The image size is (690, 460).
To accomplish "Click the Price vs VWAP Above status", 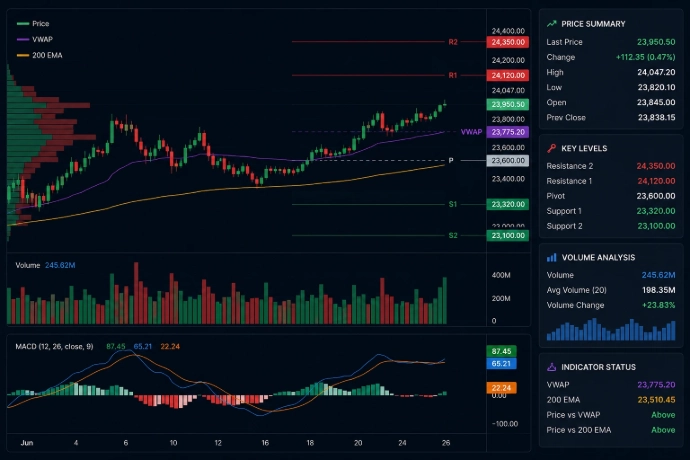I will point(663,415).
